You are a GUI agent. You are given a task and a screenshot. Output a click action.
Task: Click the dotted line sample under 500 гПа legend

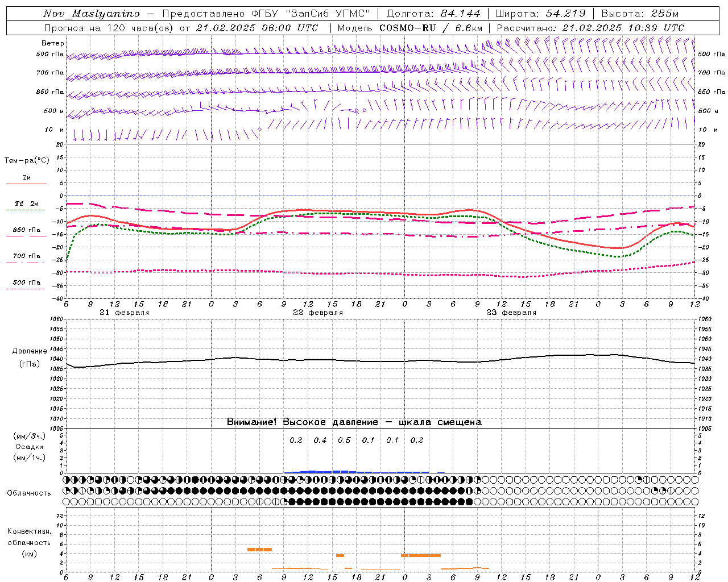coord(26,289)
